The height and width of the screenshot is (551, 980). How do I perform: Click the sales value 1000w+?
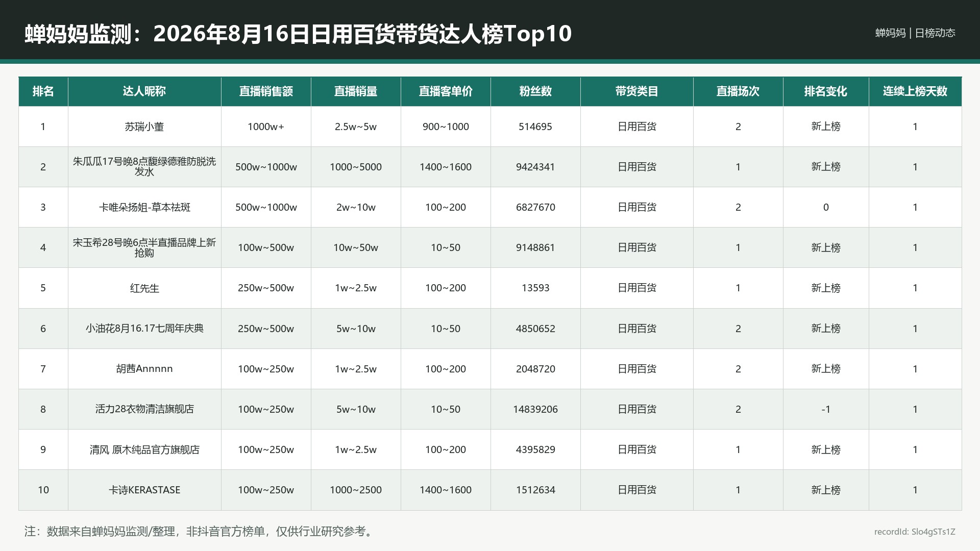(x=266, y=127)
